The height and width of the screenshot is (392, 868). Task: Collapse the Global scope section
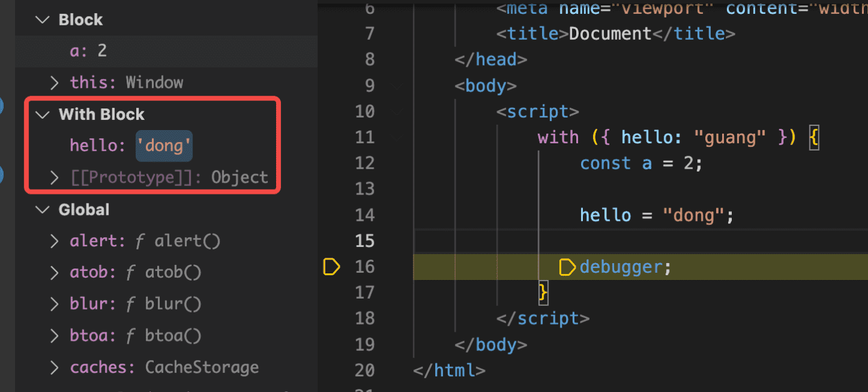click(42, 210)
